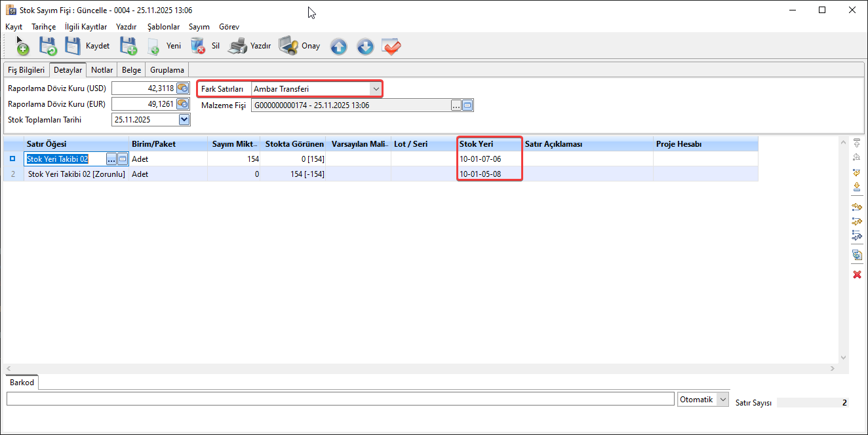Click the red checkmark toolbar icon
Screen dimensions: 868x435
pyautogui.click(x=391, y=47)
